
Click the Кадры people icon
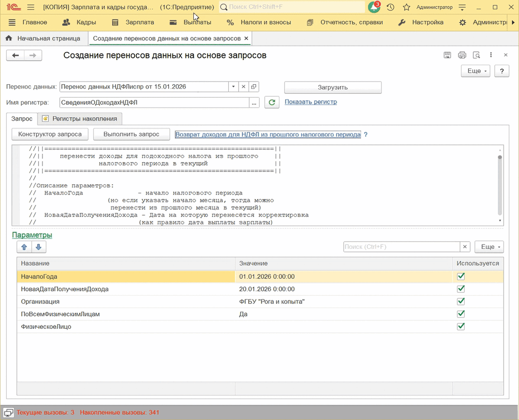point(66,22)
